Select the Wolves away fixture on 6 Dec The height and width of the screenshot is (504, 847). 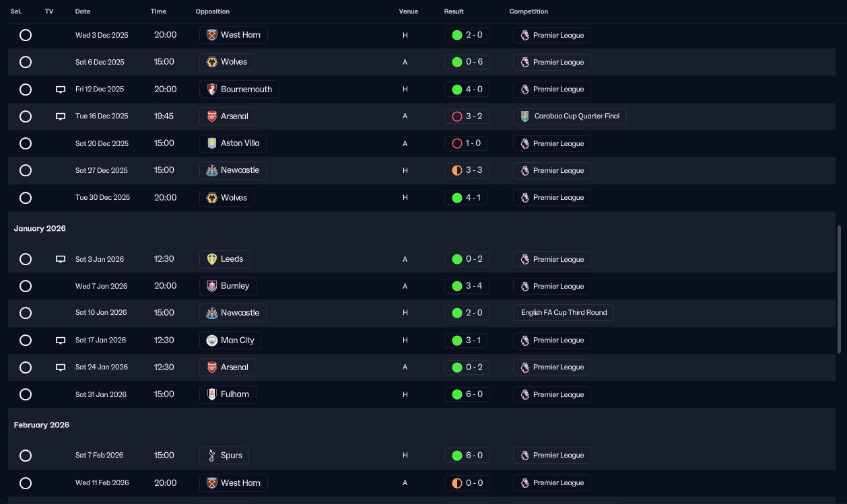point(26,62)
